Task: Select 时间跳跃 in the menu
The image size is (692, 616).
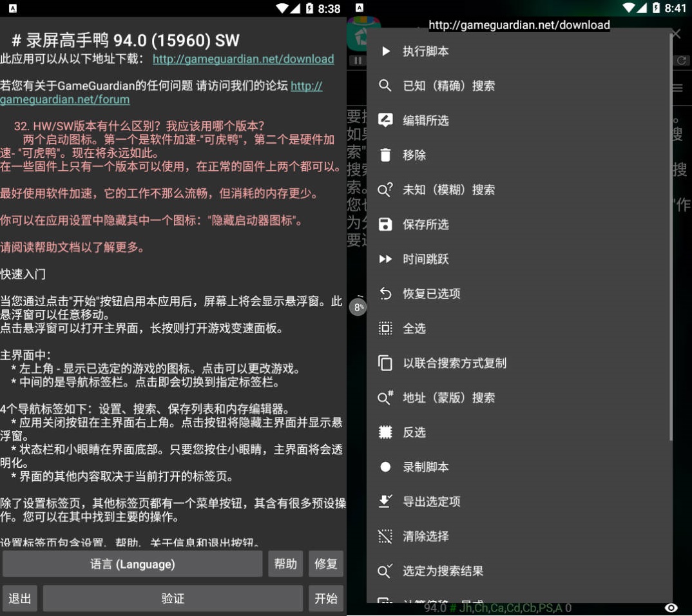Action: [519, 259]
